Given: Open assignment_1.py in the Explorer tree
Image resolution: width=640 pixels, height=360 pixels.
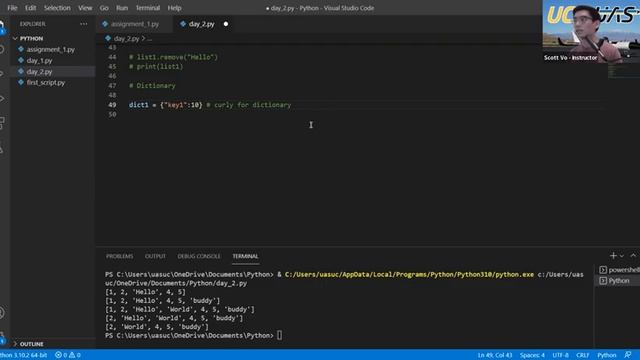Looking at the screenshot, I should (51, 49).
